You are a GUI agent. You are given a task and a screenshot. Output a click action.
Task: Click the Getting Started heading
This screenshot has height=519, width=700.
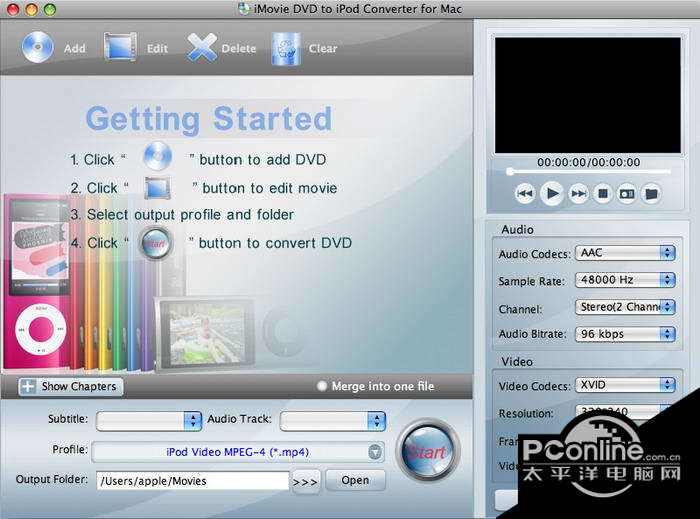(x=209, y=119)
